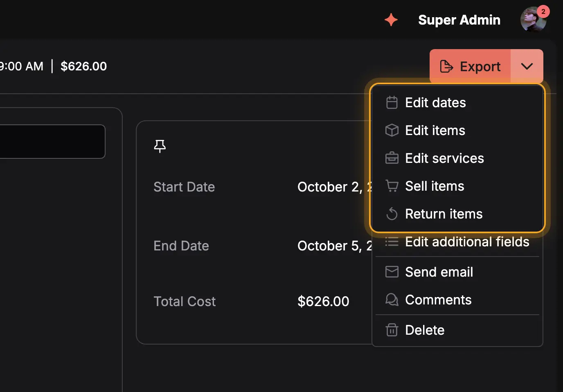Open Edit additional fields
Viewport: 563px width, 392px height.
(457, 242)
